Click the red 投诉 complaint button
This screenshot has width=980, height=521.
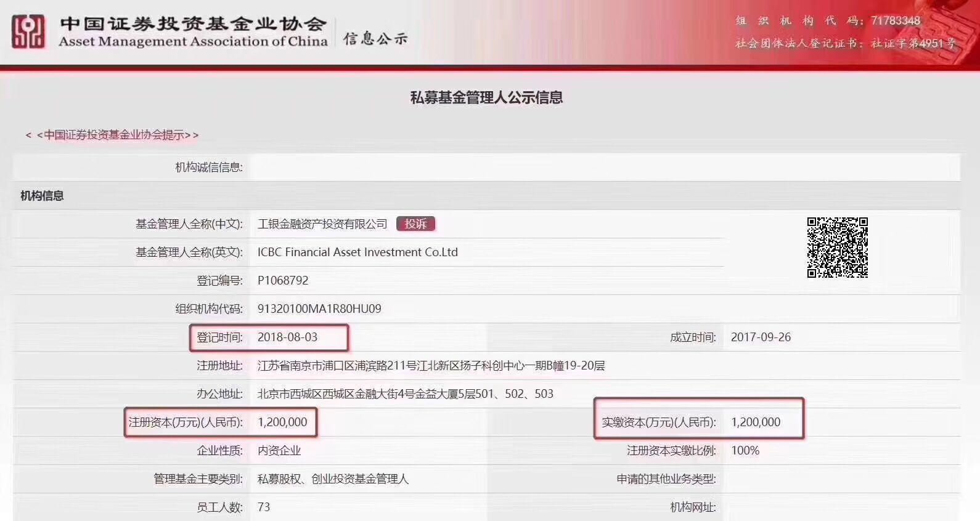tap(415, 224)
